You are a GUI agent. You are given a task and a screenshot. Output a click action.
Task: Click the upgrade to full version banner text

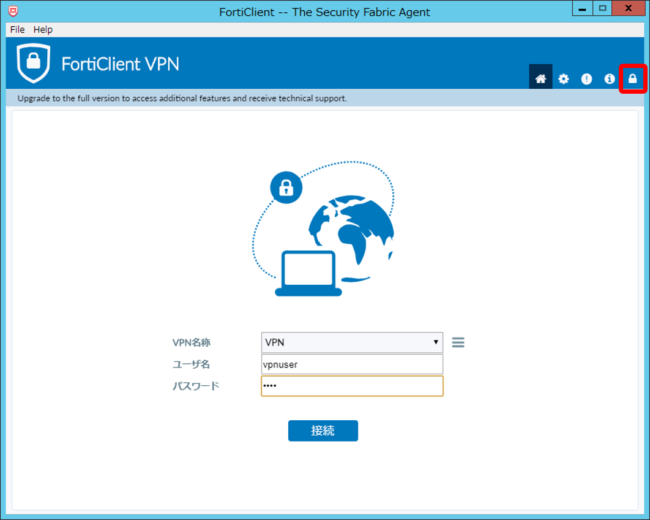(x=182, y=98)
